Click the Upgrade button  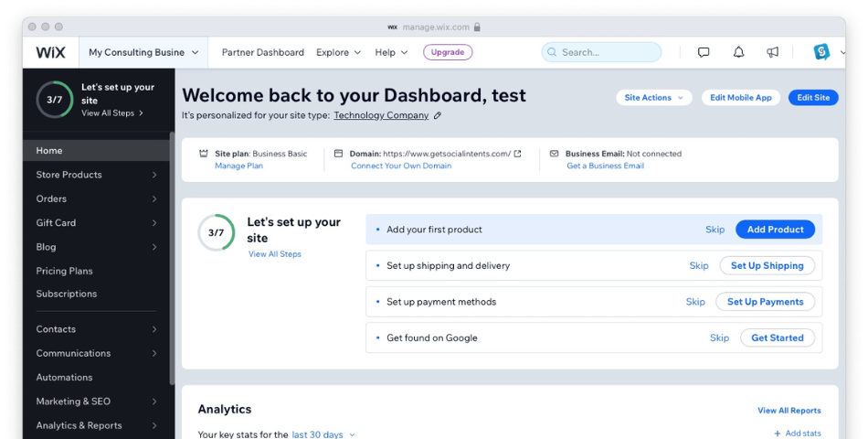(448, 52)
